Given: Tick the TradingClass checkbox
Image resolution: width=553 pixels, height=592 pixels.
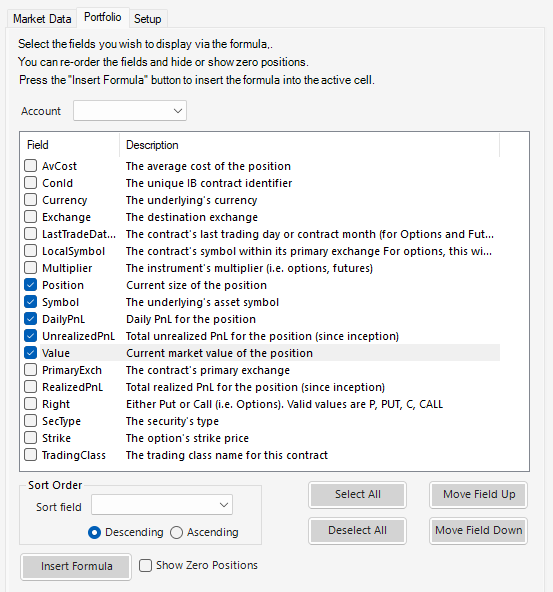Looking at the screenshot, I should 31,454.
